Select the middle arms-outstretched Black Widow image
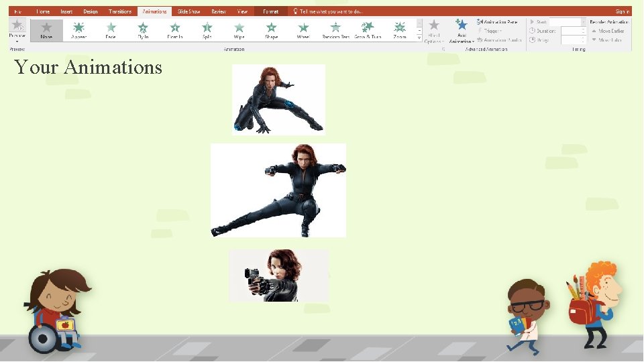The width and height of the screenshot is (644, 362). 278,190
